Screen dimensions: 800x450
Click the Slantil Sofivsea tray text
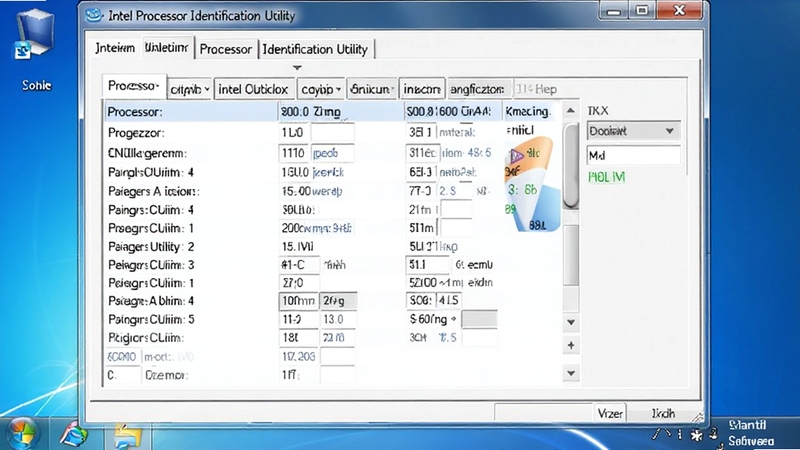tap(750, 433)
